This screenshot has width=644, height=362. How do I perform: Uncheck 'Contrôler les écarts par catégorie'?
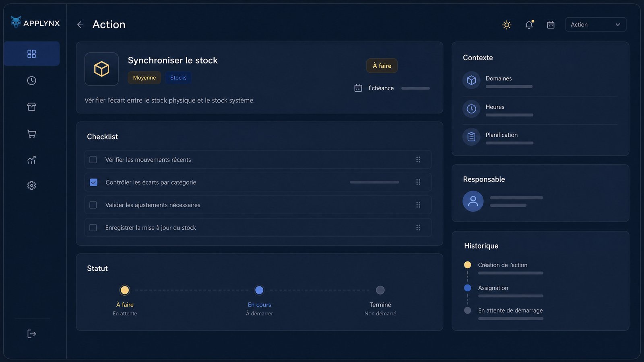tap(93, 182)
